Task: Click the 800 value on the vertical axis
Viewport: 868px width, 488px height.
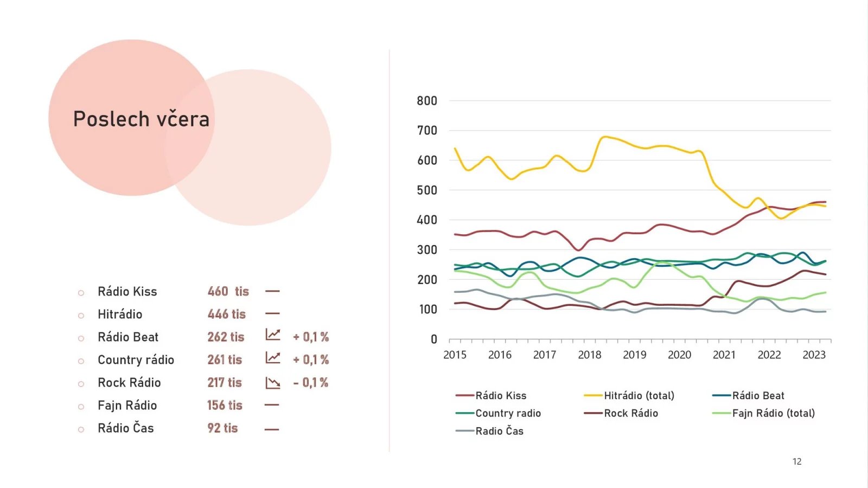Action: pyautogui.click(x=427, y=101)
